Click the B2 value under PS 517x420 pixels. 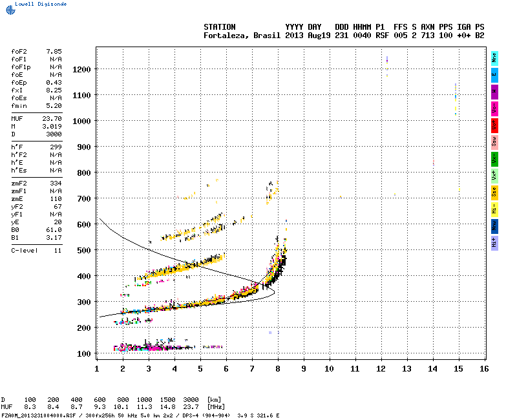480,36
